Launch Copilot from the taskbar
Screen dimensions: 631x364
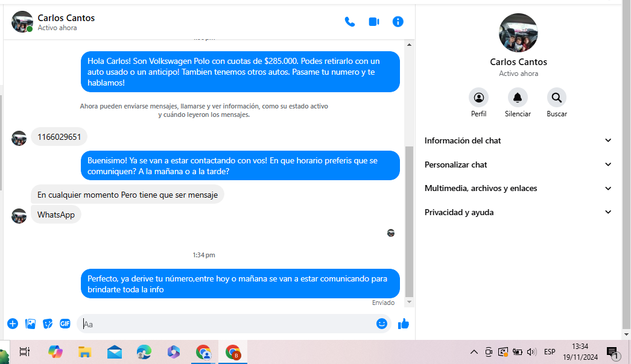pyautogui.click(x=55, y=352)
